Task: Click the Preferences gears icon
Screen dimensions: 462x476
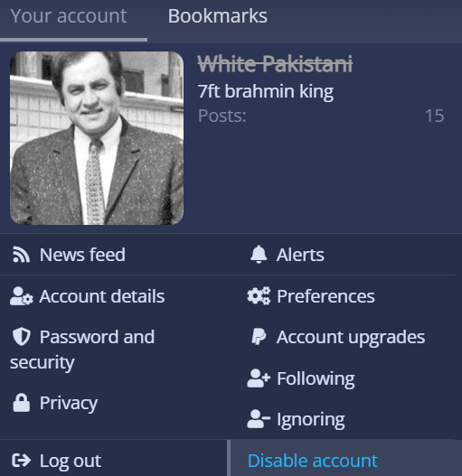Action: pyautogui.click(x=259, y=295)
